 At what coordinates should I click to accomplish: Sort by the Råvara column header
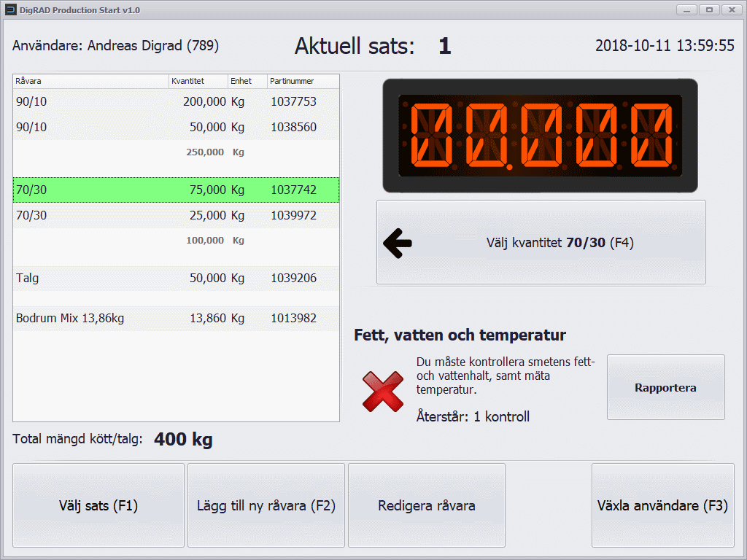click(x=90, y=81)
